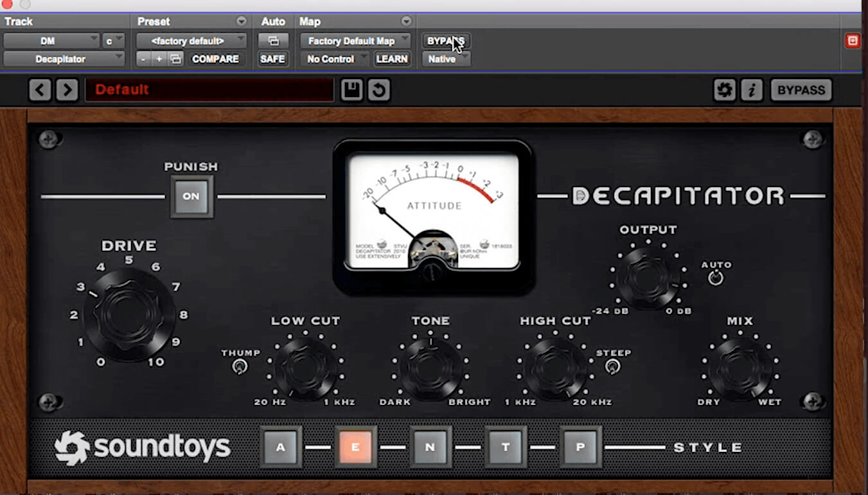Click the LEARN button
The width and height of the screenshot is (868, 495).
point(392,59)
